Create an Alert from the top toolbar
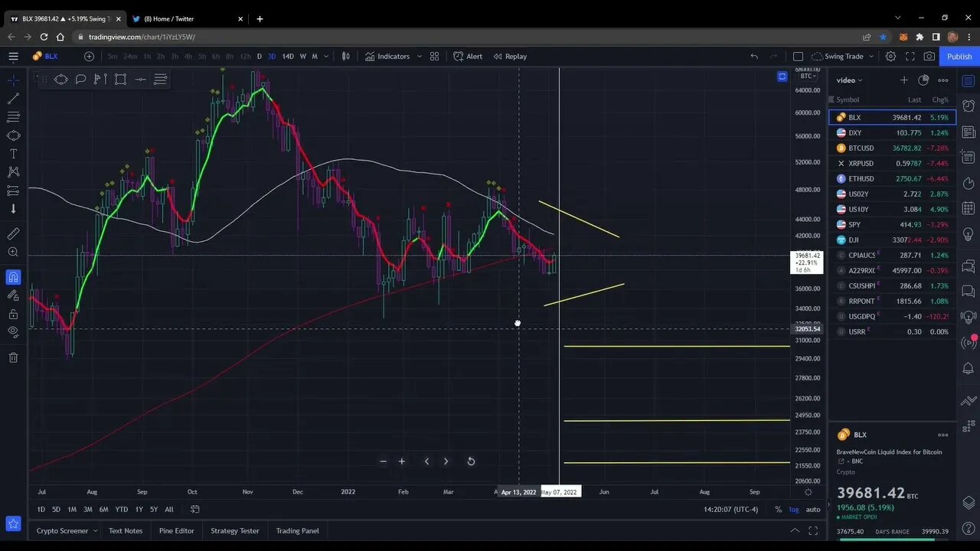Screen dimensions: 980x551 pyautogui.click(x=468, y=56)
